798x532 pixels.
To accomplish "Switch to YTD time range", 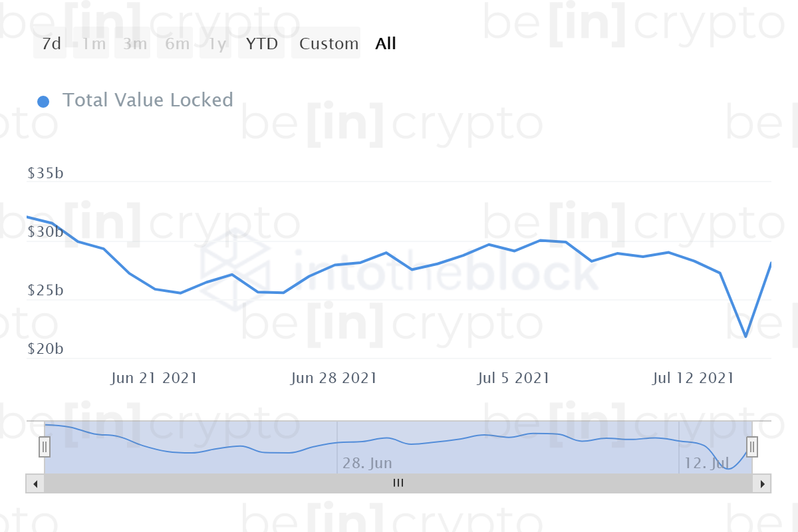I will 262,44.
